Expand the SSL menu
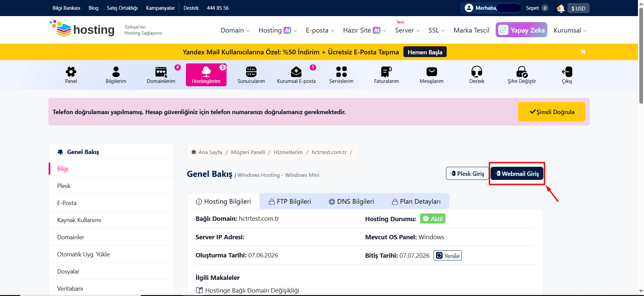The height and width of the screenshot is (296, 644). 436,30
